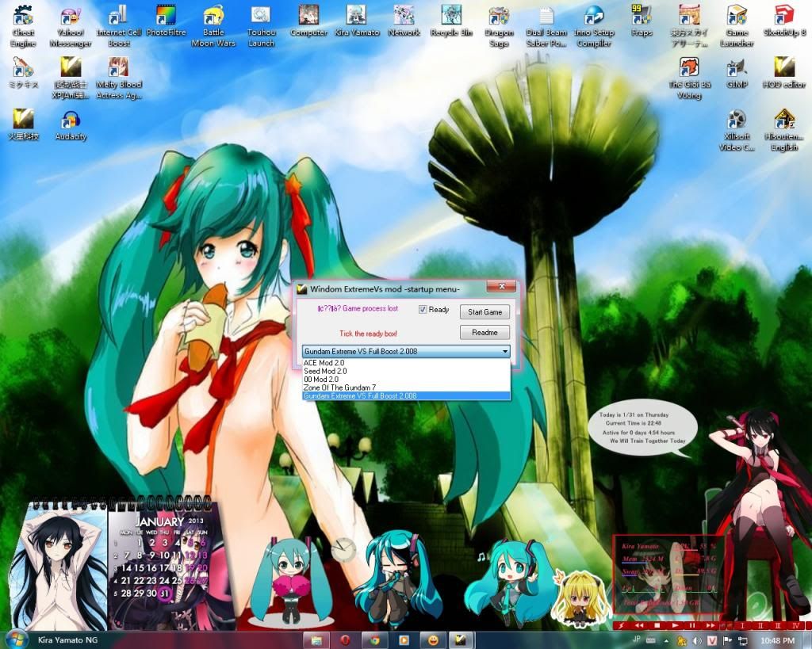
Task: Click the Start Game button
Action: 485,311
